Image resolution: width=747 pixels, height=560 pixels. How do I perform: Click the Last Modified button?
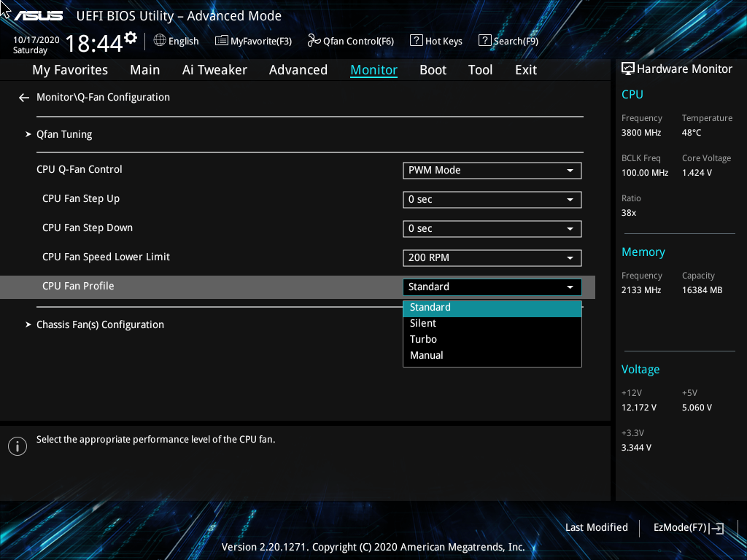point(597,528)
